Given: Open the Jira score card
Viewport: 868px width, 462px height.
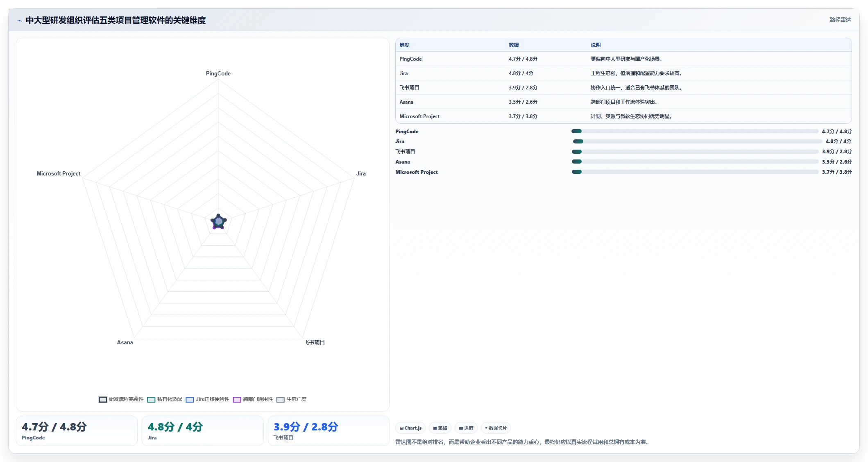Looking at the screenshot, I should (x=202, y=431).
